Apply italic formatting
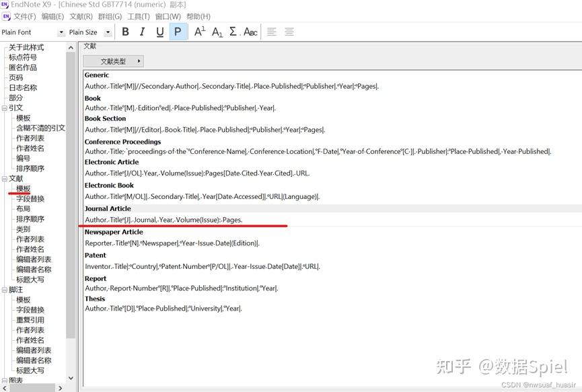The height and width of the screenshot is (392, 582). [143, 32]
